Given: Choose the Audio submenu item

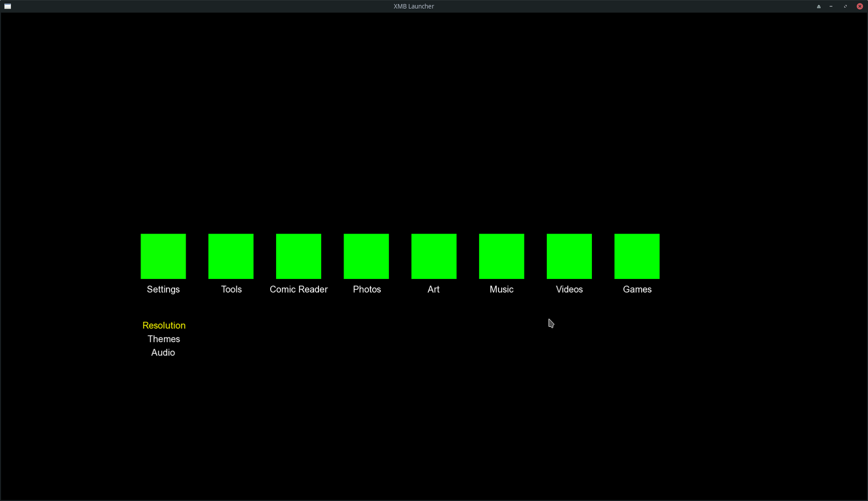Looking at the screenshot, I should tap(163, 352).
